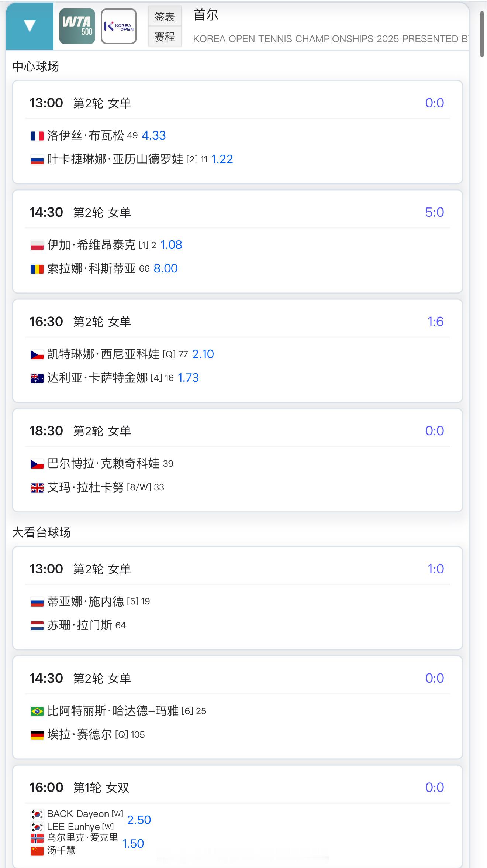Click the WTA 500 logo icon
This screenshot has width=487, height=868.
[x=77, y=26]
